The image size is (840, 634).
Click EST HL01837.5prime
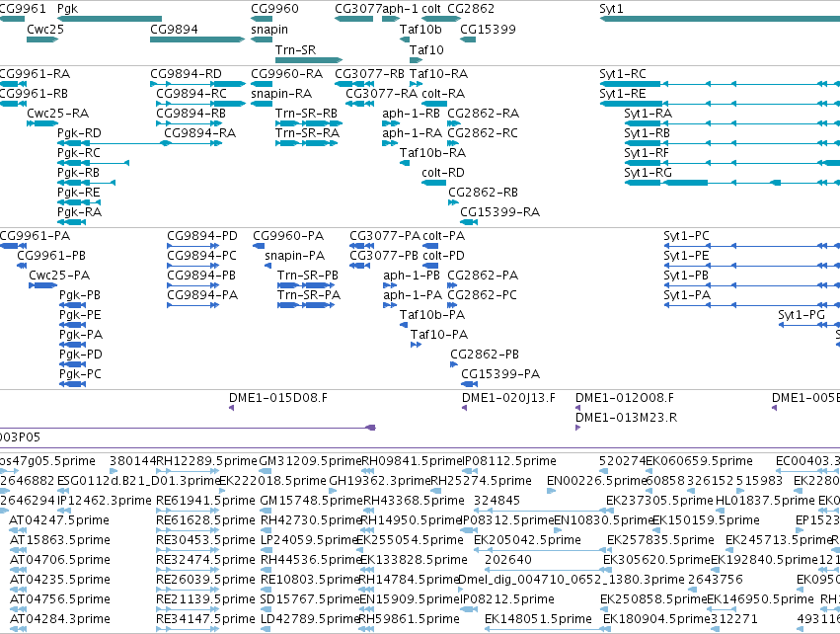[x=722, y=511]
